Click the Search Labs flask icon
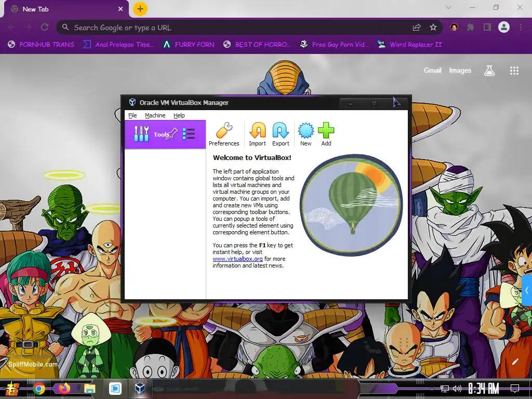 [x=489, y=71]
